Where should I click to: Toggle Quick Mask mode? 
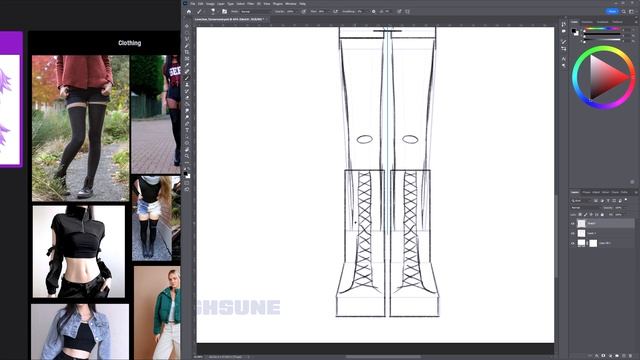click(187, 183)
